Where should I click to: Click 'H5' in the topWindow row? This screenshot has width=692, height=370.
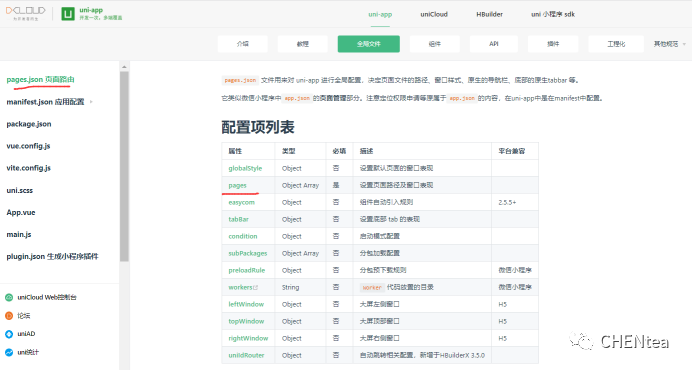(503, 321)
